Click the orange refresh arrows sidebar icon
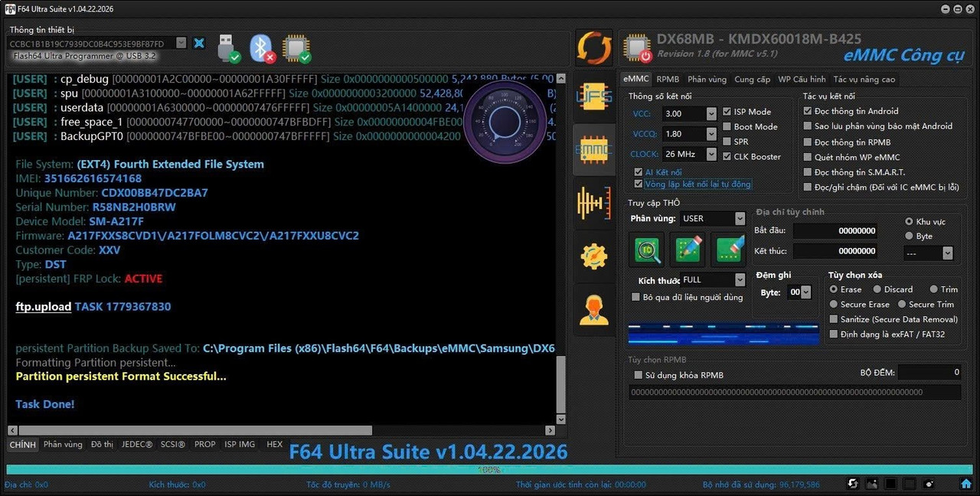 (x=594, y=48)
